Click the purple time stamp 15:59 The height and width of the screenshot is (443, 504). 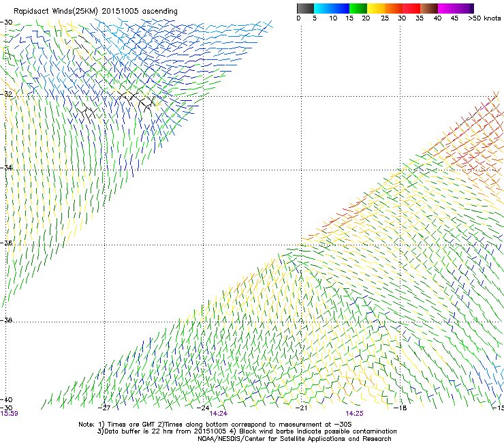(10, 414)
